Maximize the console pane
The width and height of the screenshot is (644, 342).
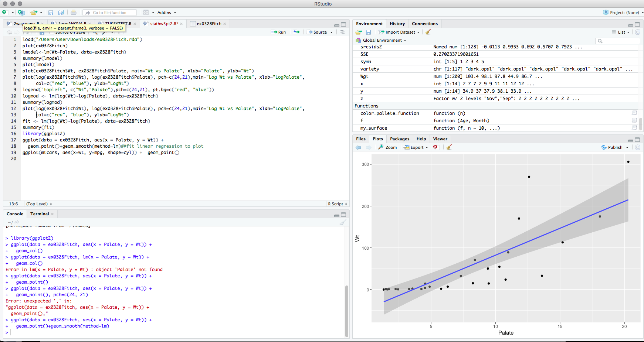pyautogui.click(x=343, y=215)
